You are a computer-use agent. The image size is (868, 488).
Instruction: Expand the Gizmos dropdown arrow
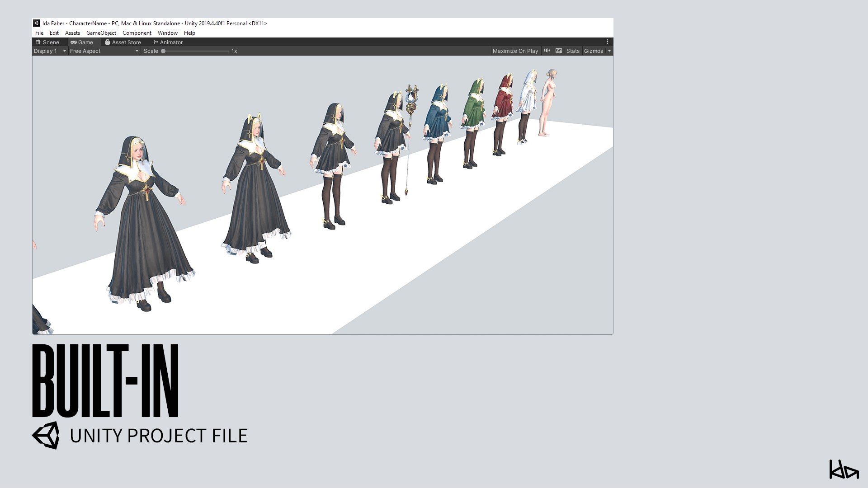609,51
